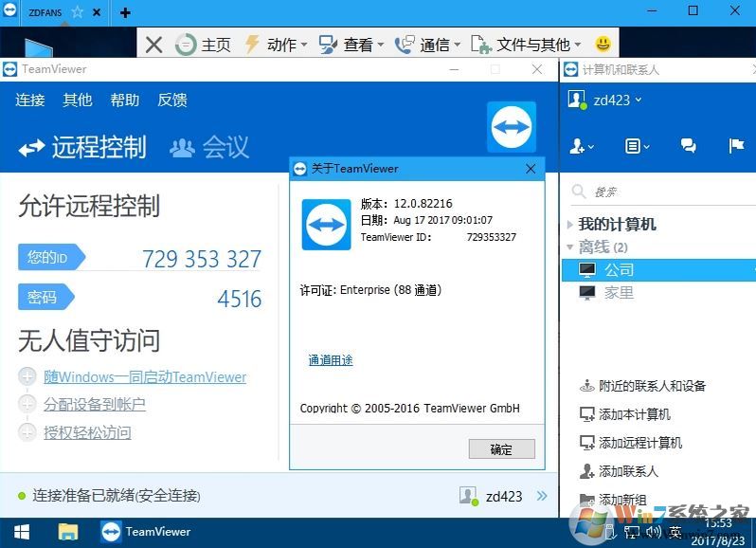This screenshot has width=756, height=548.
Task: Open the 文件与其他 dropdown menu
Action: 526,45
